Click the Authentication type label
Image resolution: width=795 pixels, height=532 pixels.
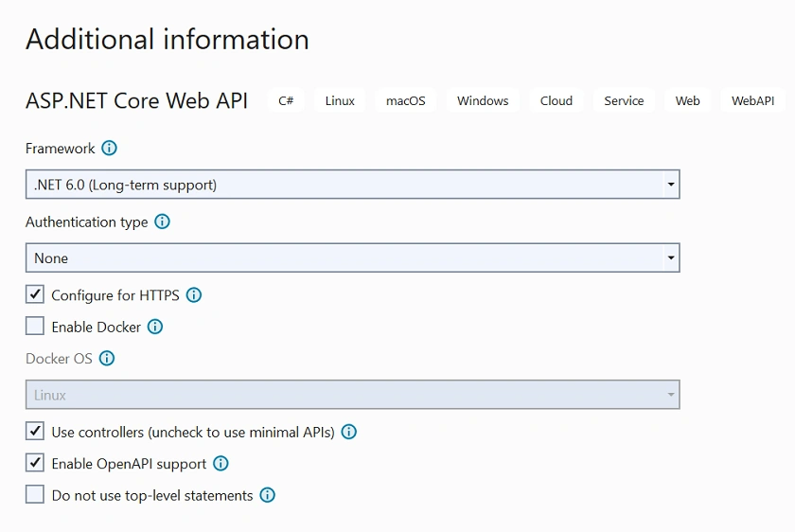(87, 222)
